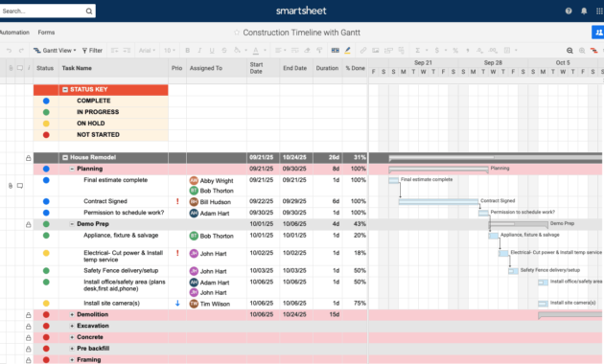Open the Forms menu
Viewport: 604px width, 364px height.
(46, 33)
